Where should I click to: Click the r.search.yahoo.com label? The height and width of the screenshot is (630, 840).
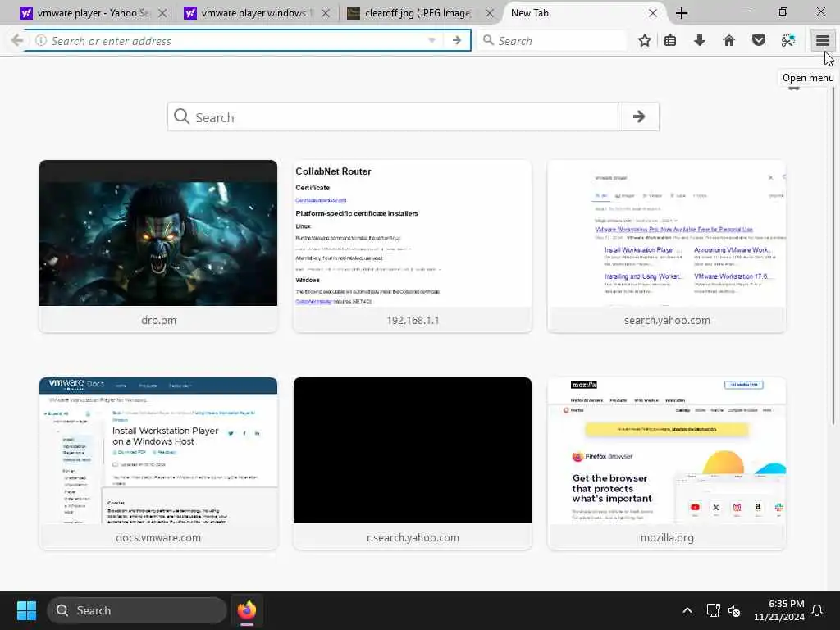click(413, 538)
